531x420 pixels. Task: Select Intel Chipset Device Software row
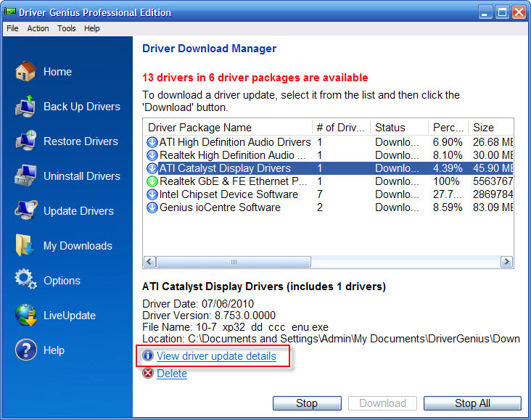tap(328, 194)
